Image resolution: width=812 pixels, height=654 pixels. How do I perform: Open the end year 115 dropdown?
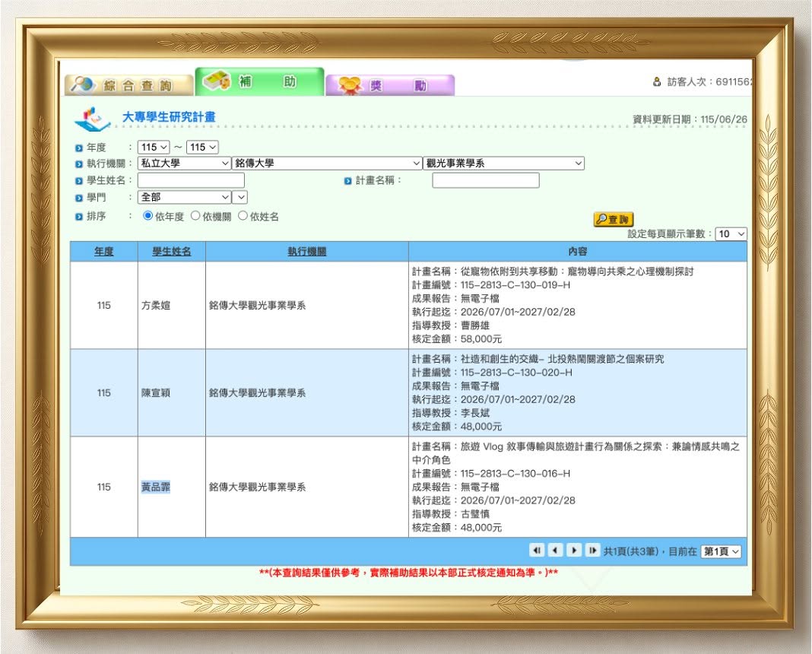[x=202, y=147]
